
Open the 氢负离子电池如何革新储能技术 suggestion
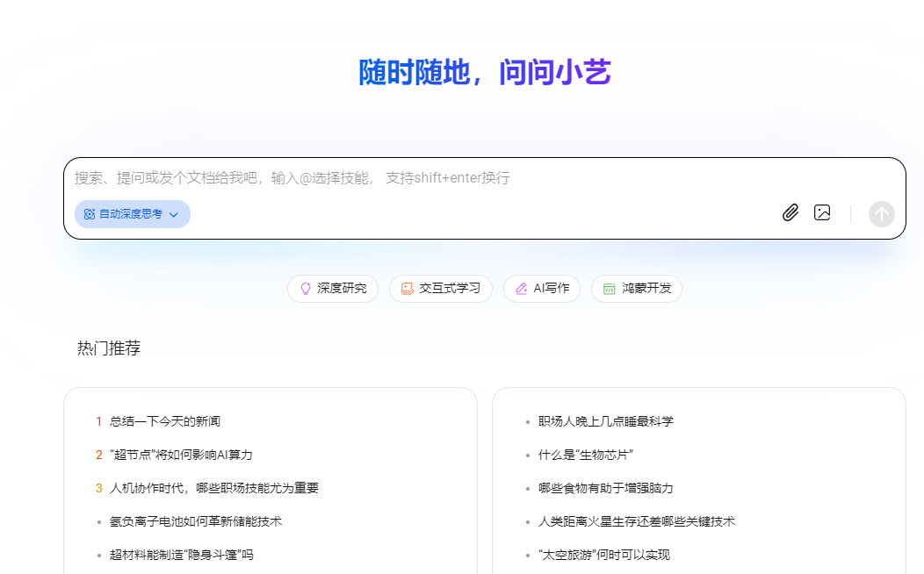[196, 521]
